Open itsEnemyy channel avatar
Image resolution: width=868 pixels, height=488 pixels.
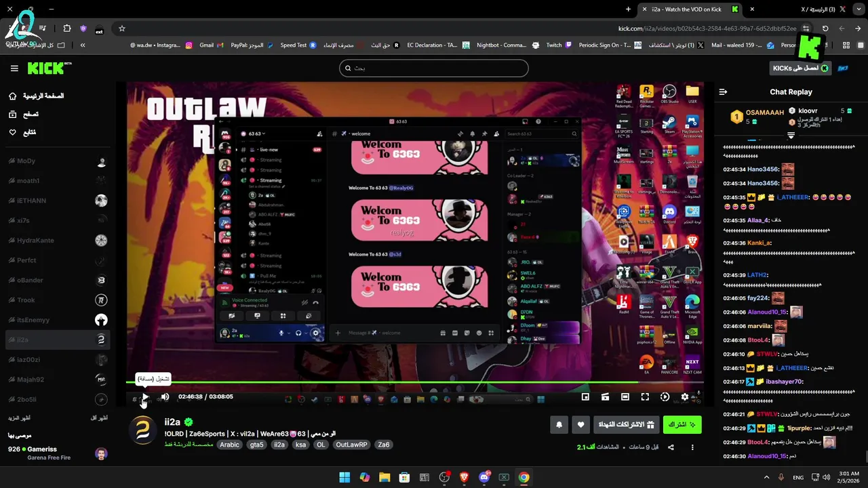(101, 320)
